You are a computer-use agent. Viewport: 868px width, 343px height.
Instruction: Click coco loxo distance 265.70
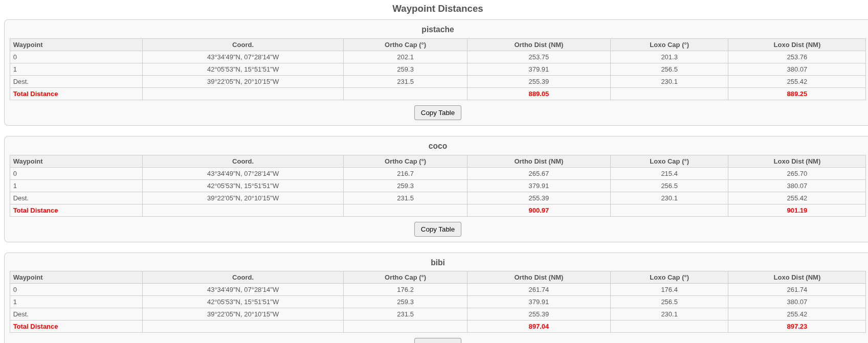click(x=797, y=174)
